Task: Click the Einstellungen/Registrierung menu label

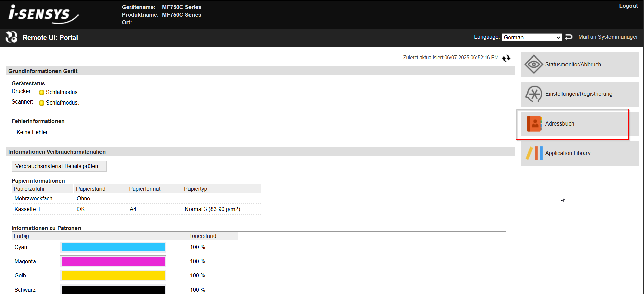Action: (x=578, y=94)
